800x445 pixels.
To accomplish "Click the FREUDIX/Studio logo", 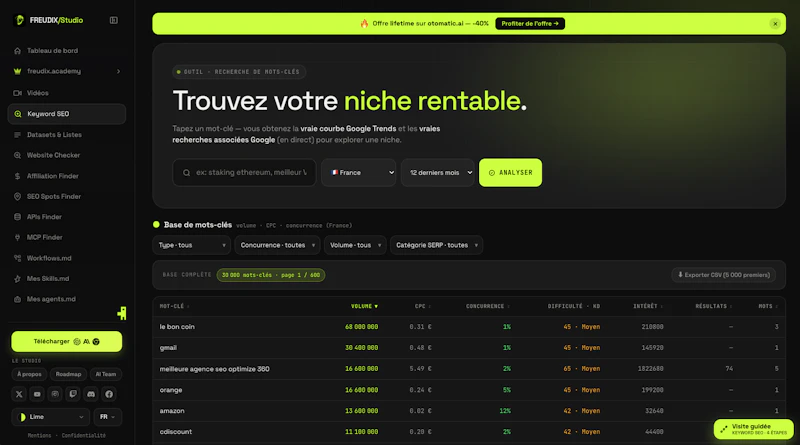I will (x=49, y=20).
